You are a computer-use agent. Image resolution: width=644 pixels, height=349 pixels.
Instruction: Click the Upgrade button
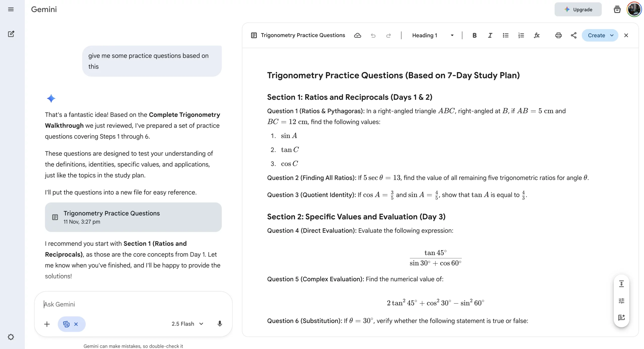pos(578,9)
